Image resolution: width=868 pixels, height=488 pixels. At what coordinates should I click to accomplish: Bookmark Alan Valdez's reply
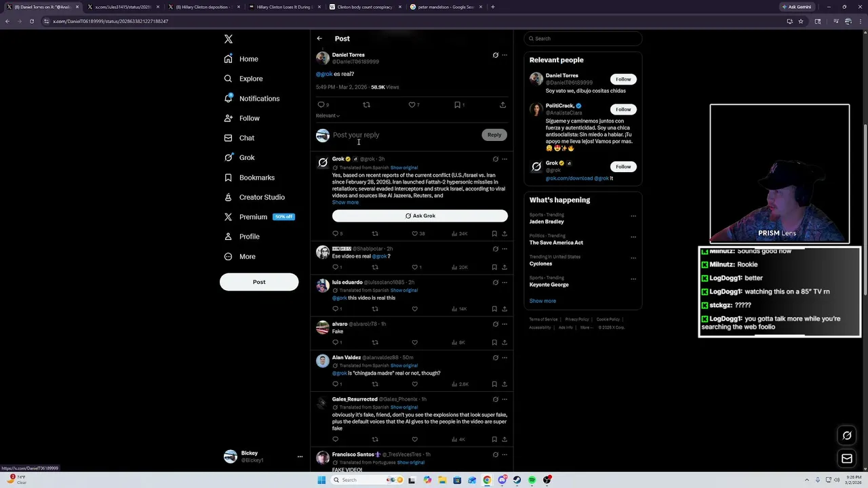click(494, 384)
